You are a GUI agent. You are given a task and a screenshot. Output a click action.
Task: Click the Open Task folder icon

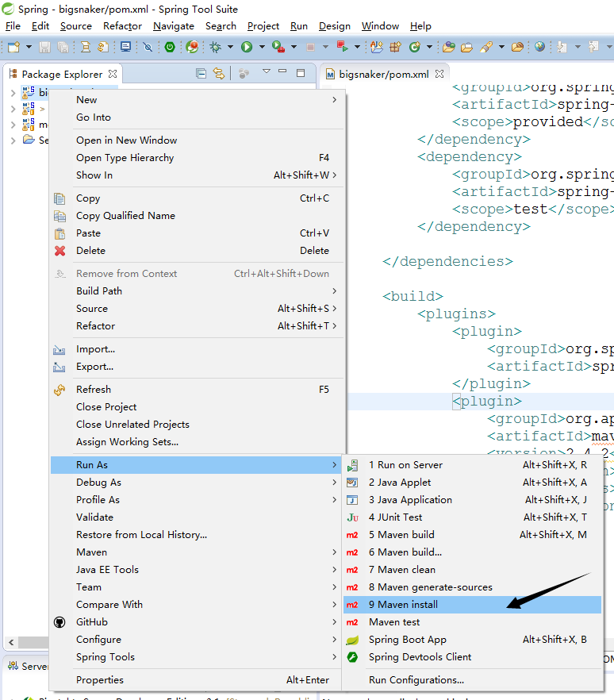click(466, 46)
